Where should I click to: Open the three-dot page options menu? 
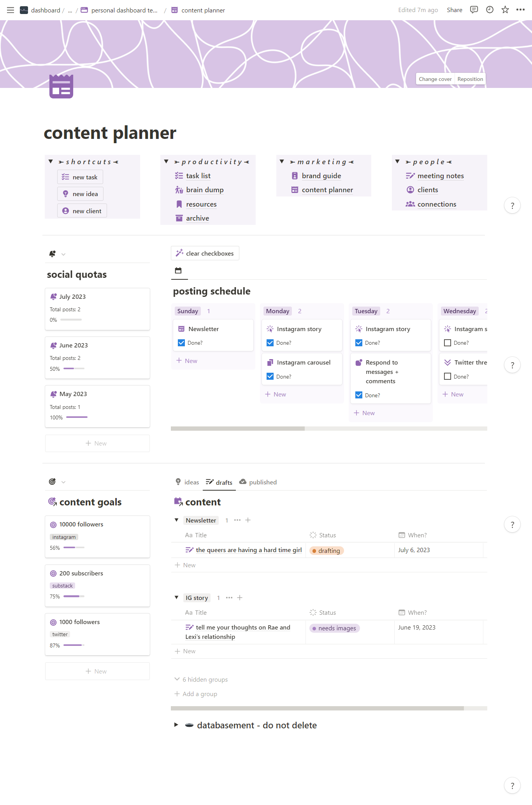tap(520, 10)
